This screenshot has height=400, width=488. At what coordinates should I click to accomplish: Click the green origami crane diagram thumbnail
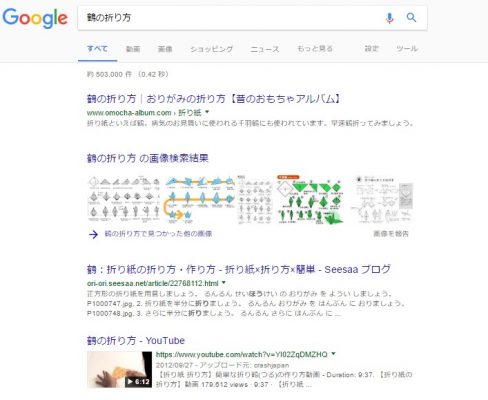(x=310, y=199)
